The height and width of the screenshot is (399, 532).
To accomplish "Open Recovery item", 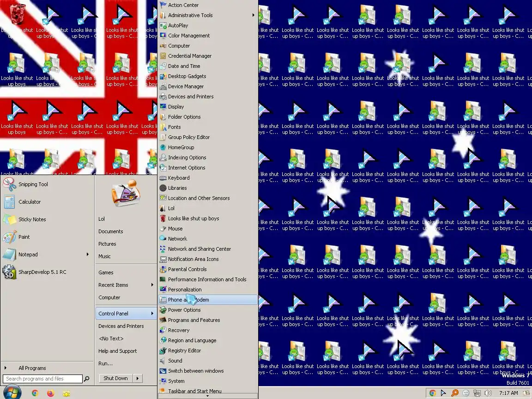I will tap(208, 331).
